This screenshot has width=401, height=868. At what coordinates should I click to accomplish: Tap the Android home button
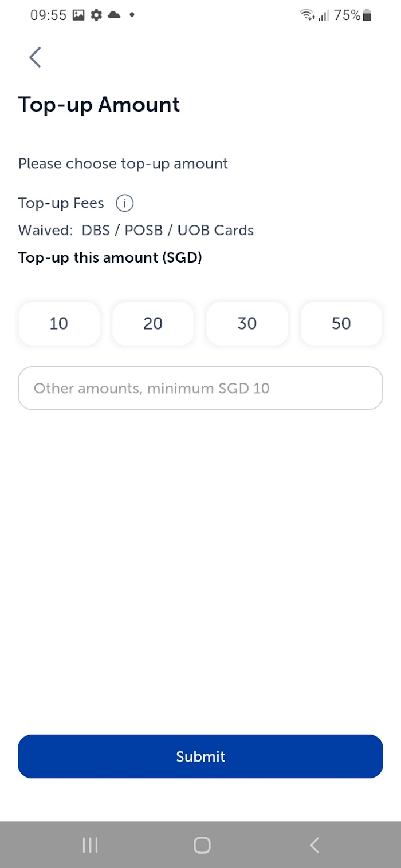click(x=202, y=845)
